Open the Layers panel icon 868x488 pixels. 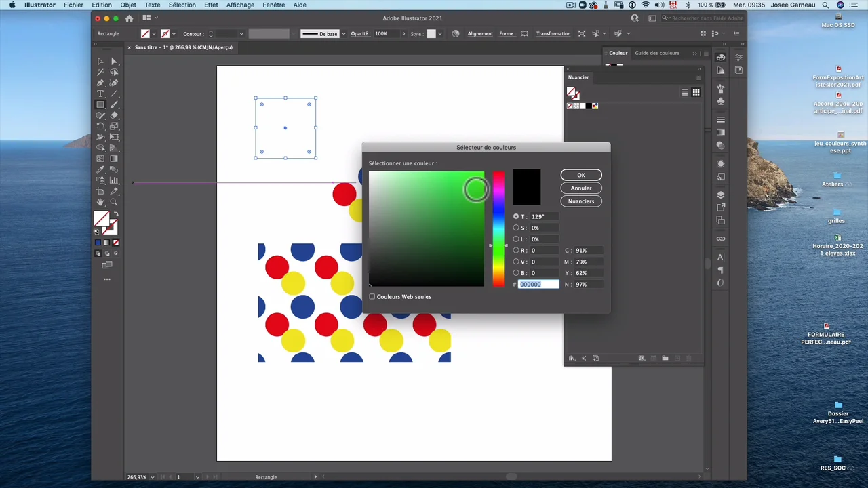(721, 195)
